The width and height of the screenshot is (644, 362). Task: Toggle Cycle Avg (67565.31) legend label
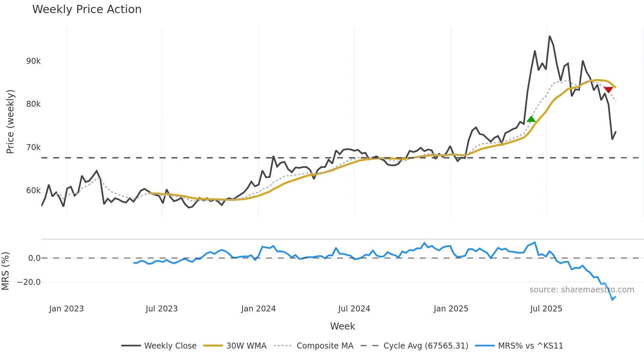425,346
